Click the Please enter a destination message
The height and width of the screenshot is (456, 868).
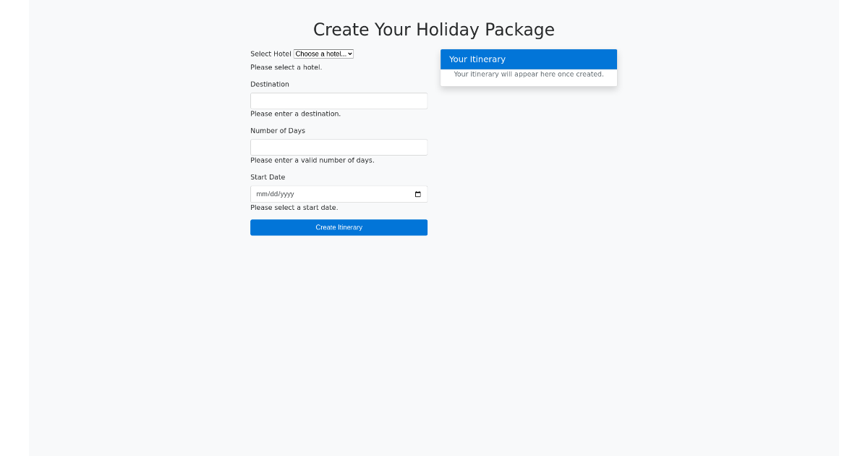pos(295,114)
